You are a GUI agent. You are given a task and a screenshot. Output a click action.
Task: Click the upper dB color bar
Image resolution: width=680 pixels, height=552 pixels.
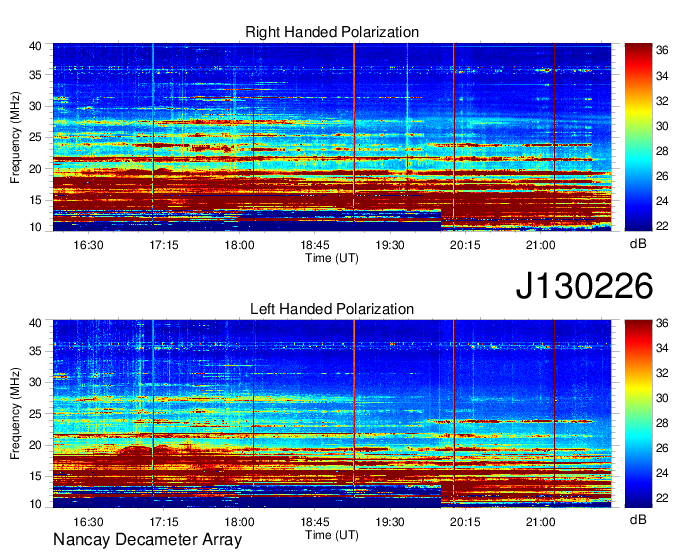pos(638,137)
